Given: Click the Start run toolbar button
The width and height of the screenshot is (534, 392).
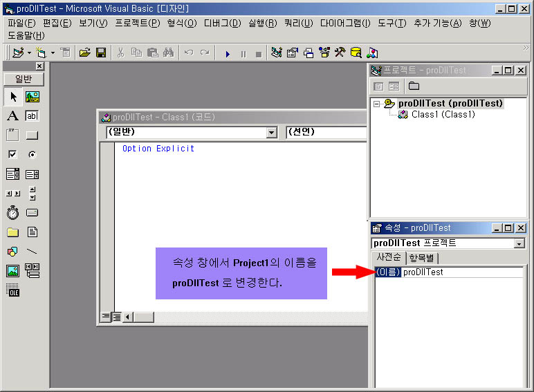Looking at the screenshot, I should [228, 54].
